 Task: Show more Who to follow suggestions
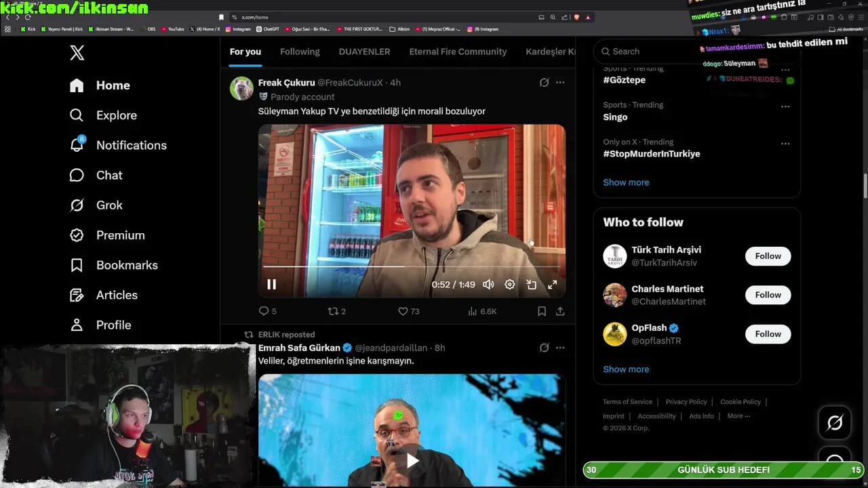tap(626, 369)
